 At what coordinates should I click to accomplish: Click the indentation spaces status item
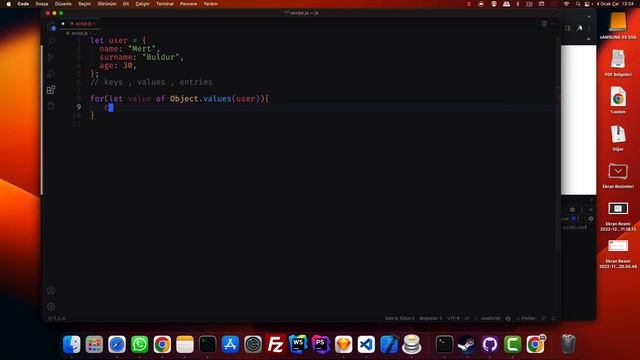431,318
